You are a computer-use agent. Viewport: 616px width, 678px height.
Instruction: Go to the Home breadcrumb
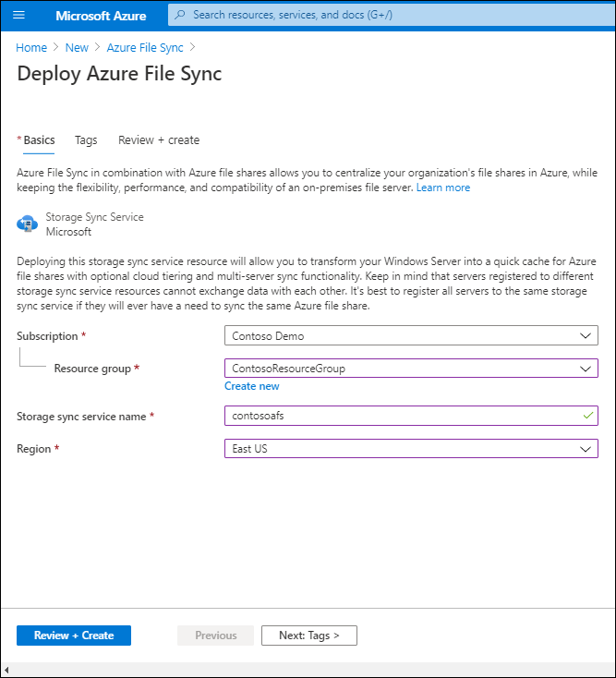point(31,48)
